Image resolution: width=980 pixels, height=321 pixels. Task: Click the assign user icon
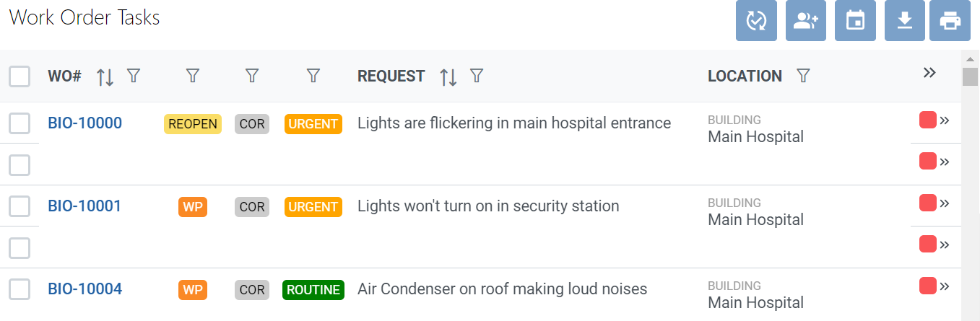(x=806, y=21)
